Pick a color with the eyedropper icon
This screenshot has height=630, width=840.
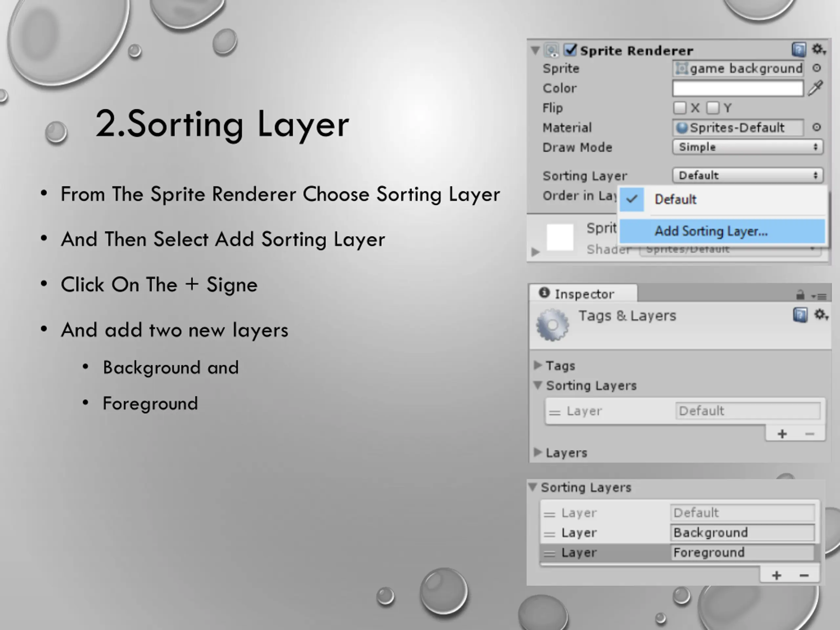coord(816,88)
